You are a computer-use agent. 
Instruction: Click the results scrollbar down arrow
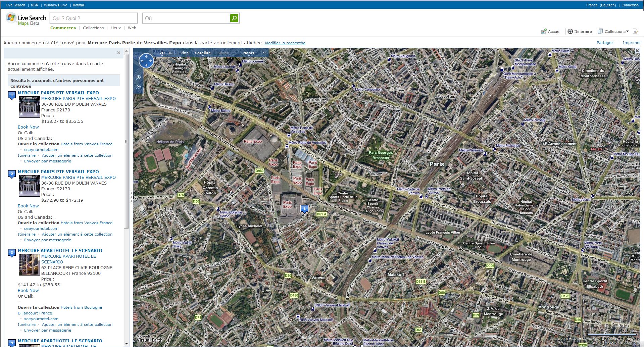[127, 344]
